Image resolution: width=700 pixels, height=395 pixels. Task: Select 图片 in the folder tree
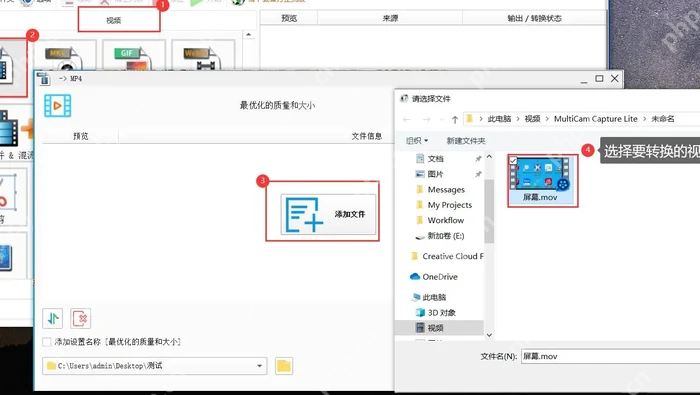[435, 174]
